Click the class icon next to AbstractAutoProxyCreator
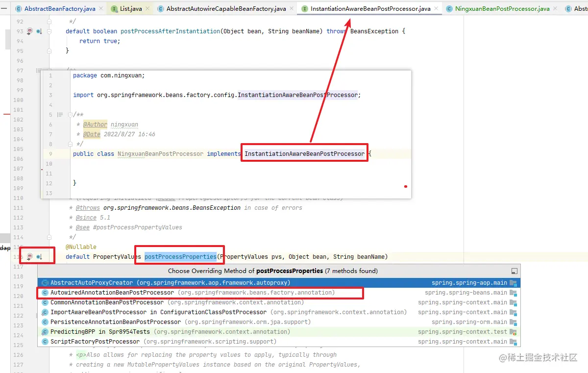 tap(45, 283)
